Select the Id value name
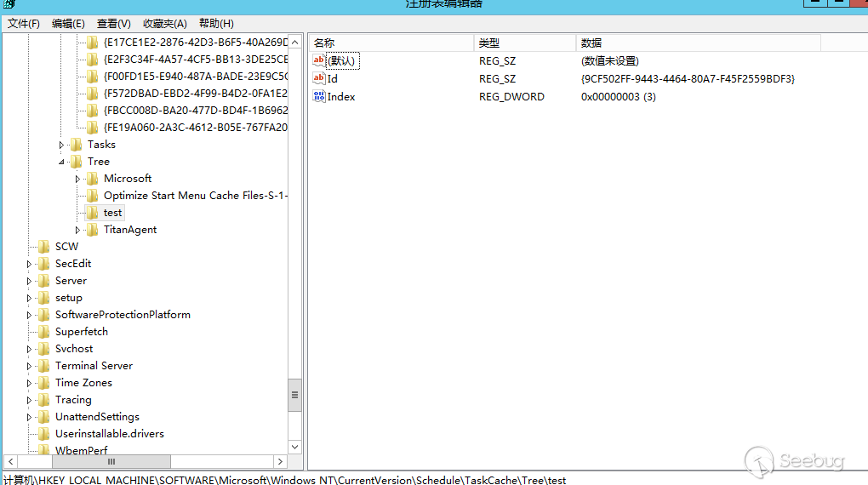Screen dimensions: 868x485 click(332, 78)
